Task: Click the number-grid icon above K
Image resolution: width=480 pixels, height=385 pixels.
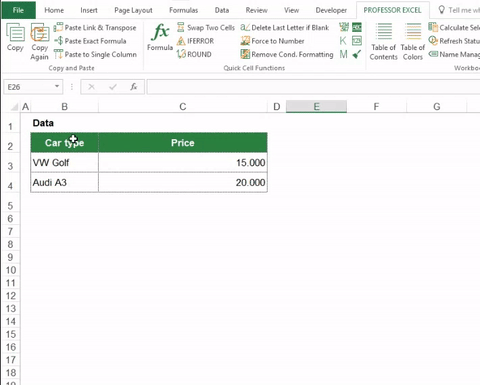Action: (x=344, y=27)
